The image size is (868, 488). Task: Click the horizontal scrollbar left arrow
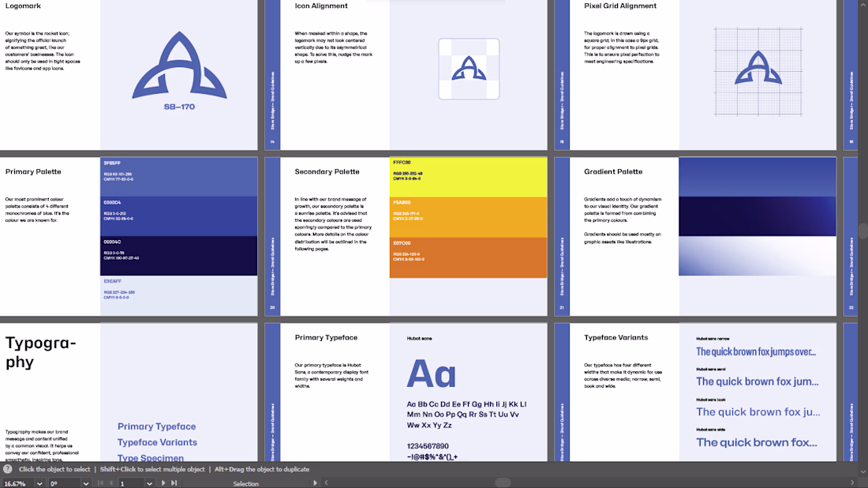(326, 483)
